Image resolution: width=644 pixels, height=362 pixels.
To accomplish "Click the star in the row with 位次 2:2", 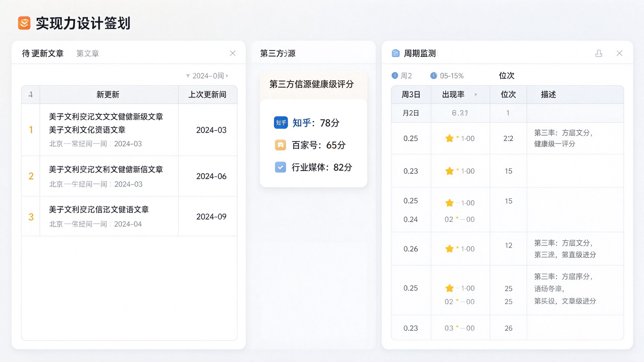I will pos(449,138).
